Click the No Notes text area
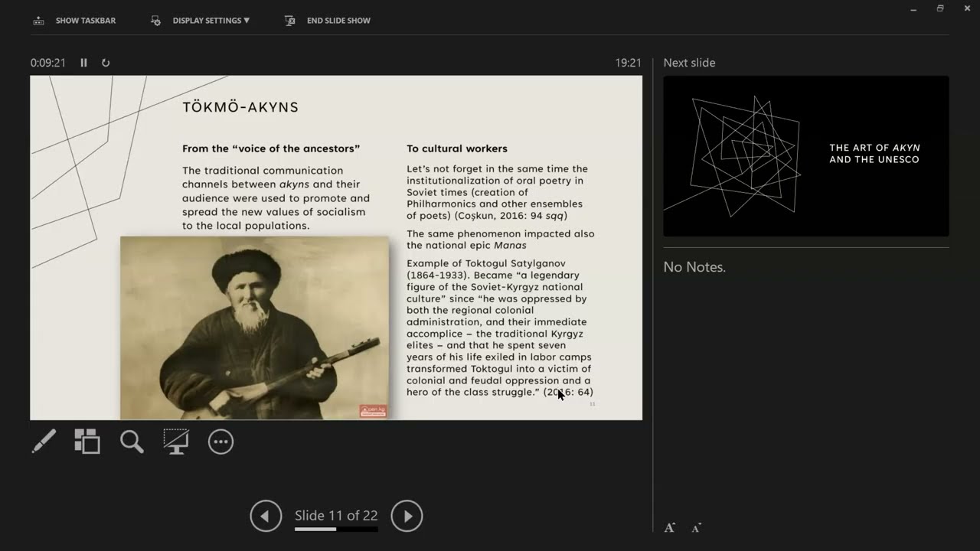980x551 pixels. click(694, 267)
